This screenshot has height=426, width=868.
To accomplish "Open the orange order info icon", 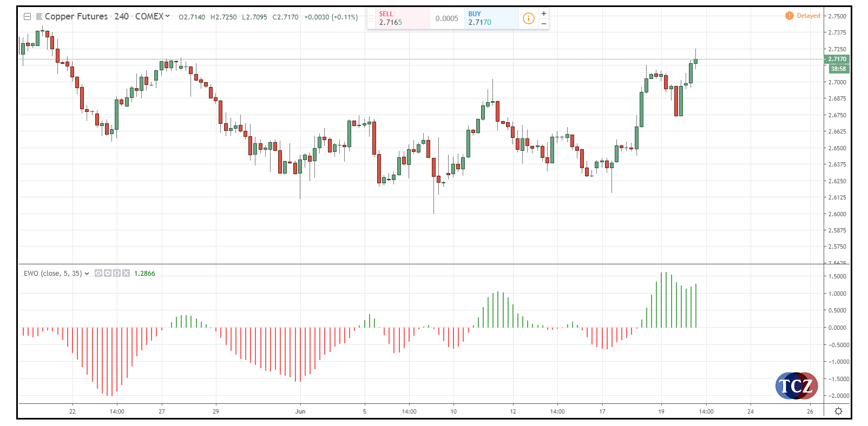I will pos(528,19).
